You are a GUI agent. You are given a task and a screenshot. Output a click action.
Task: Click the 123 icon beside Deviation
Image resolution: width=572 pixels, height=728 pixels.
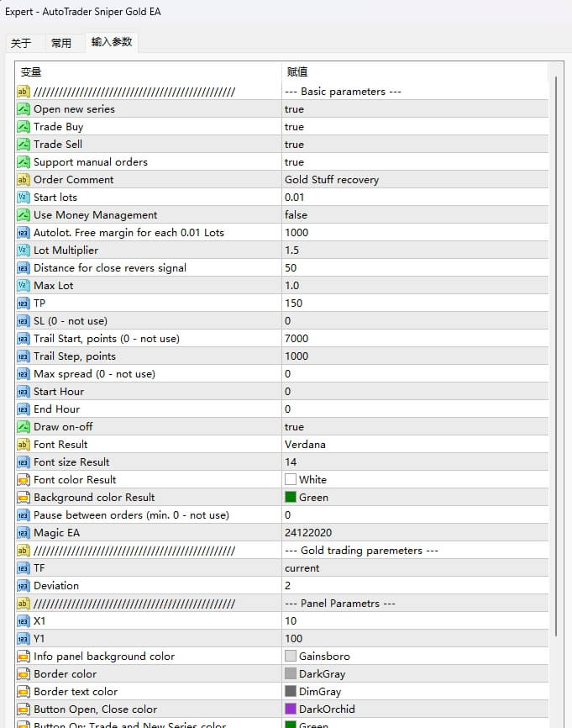24,585
